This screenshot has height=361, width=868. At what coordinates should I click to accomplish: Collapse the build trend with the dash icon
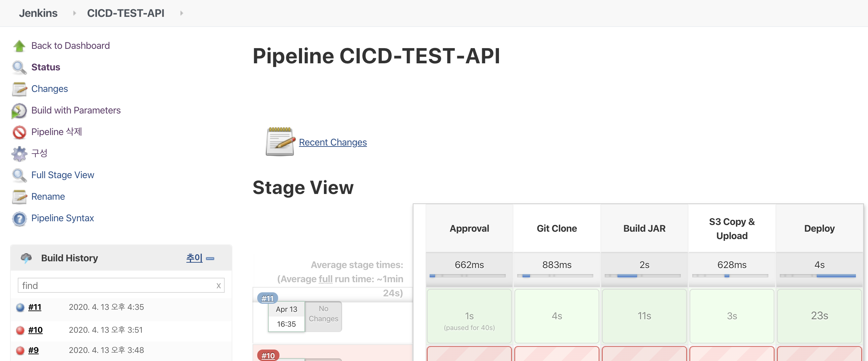click(210, 259)
